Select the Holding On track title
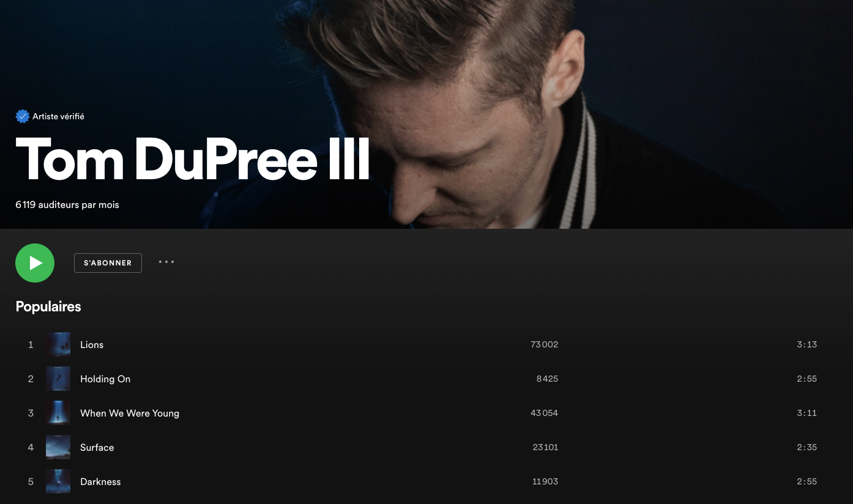Image resolution: width=853 pixels, height=504 pixels. pos(105,379)
